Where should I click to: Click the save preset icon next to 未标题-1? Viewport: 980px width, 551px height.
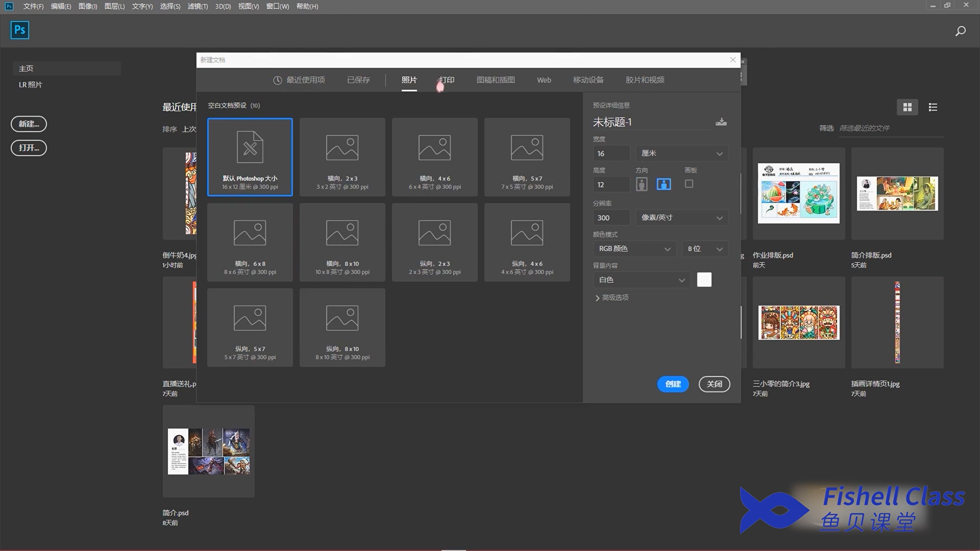721,122
